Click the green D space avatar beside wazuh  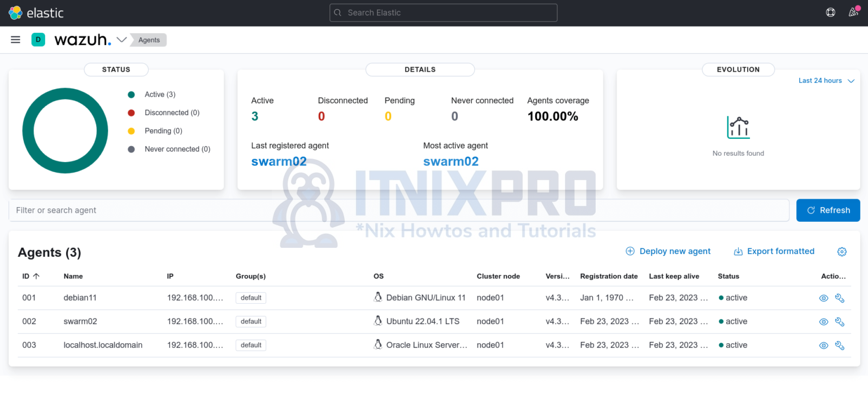(x=38, y=40)
